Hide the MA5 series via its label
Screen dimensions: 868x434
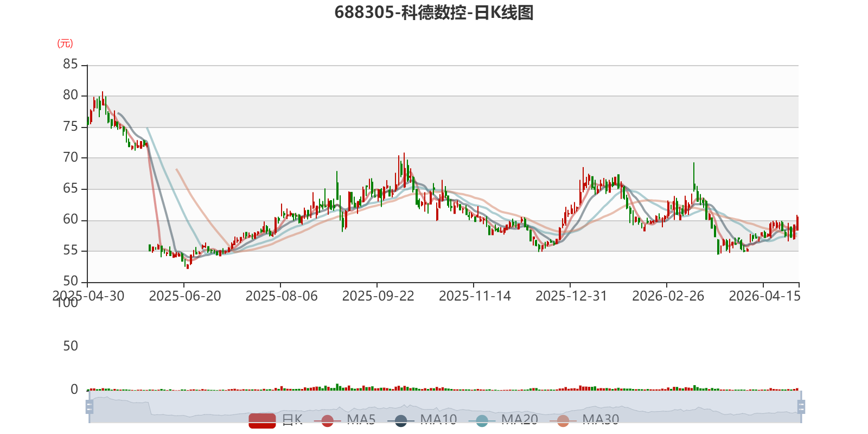point(361,419)
